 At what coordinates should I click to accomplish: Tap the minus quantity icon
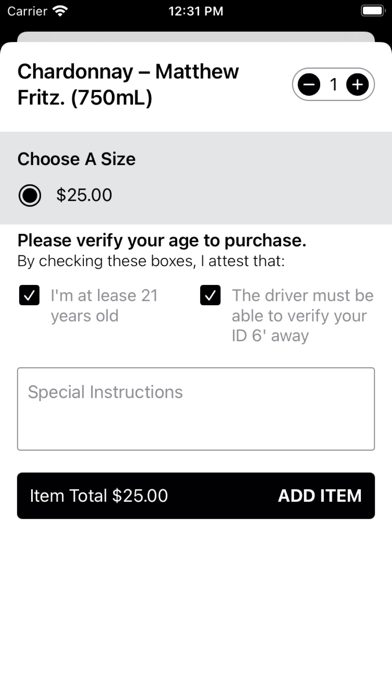coord(309,84)
